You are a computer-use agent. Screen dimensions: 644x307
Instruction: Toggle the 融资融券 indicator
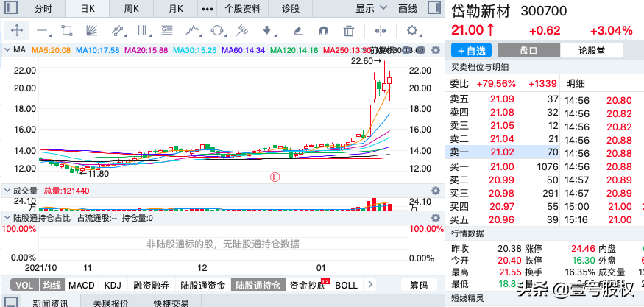point(152,285)
